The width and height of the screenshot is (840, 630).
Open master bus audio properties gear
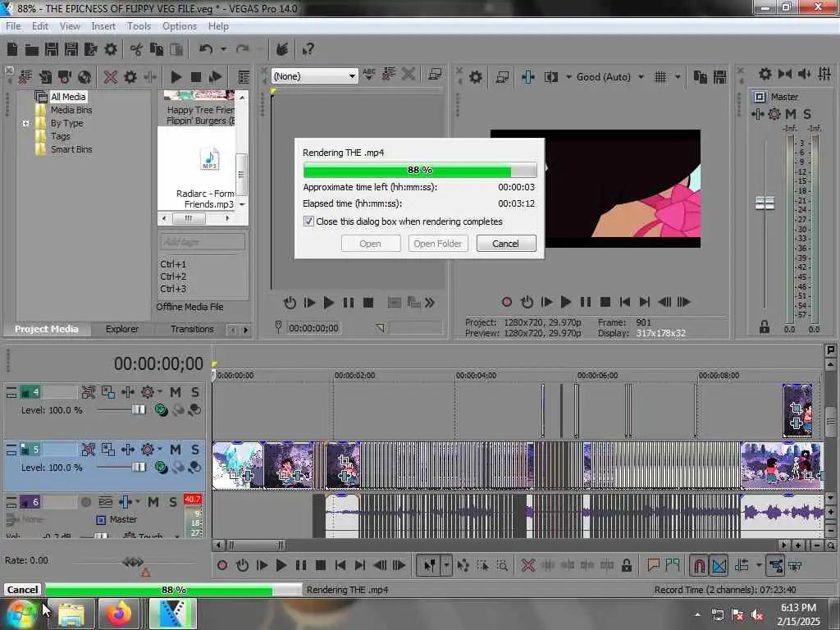tap(765, 73)
